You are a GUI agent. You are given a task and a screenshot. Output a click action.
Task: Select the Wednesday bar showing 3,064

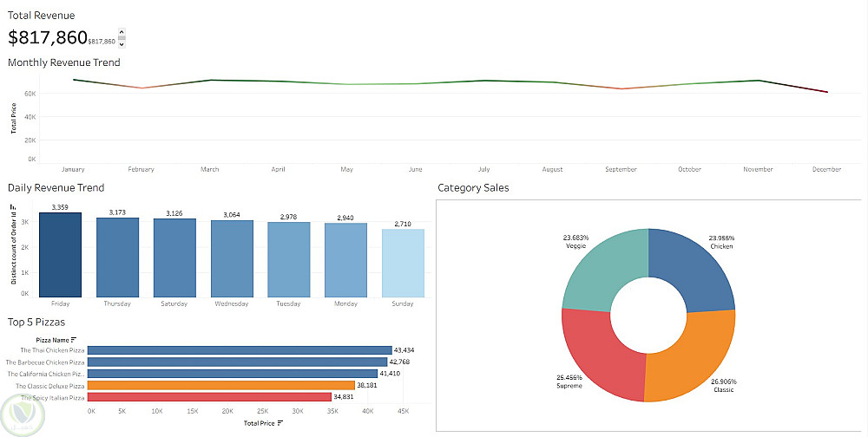[232, 259]
